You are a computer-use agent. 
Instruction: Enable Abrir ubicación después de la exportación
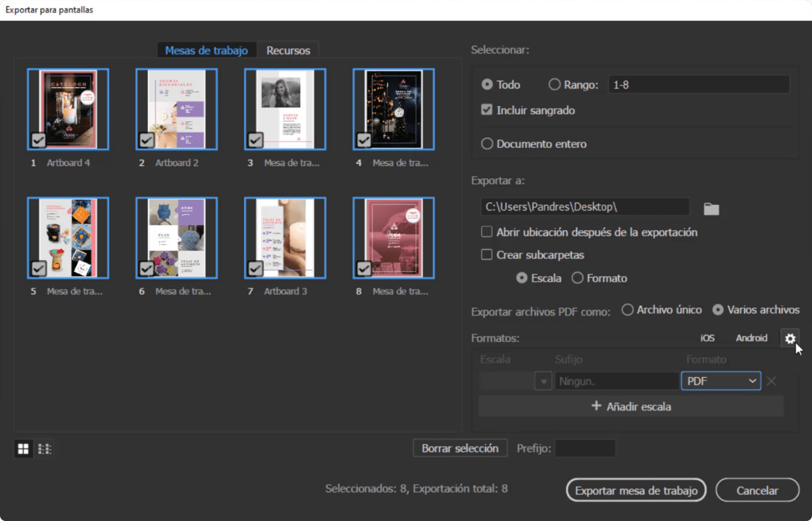pyautogui.click(x=487, y=232)
